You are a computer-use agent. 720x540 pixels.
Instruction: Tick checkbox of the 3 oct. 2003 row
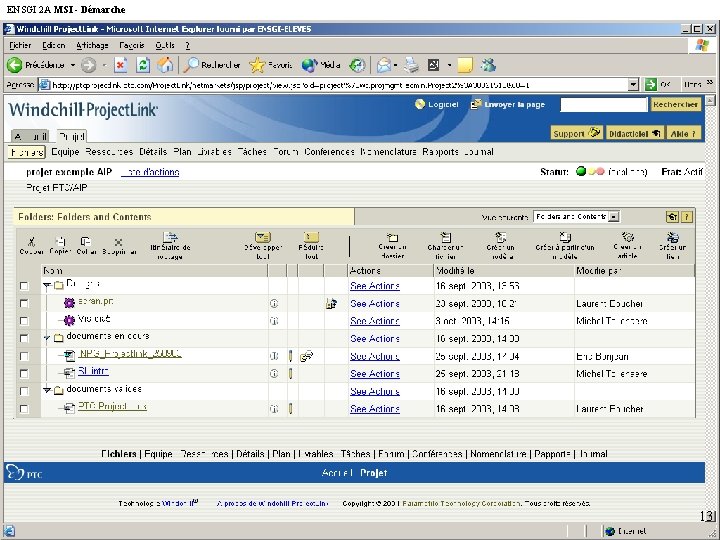pyautogui.click(x=24, y=321)
